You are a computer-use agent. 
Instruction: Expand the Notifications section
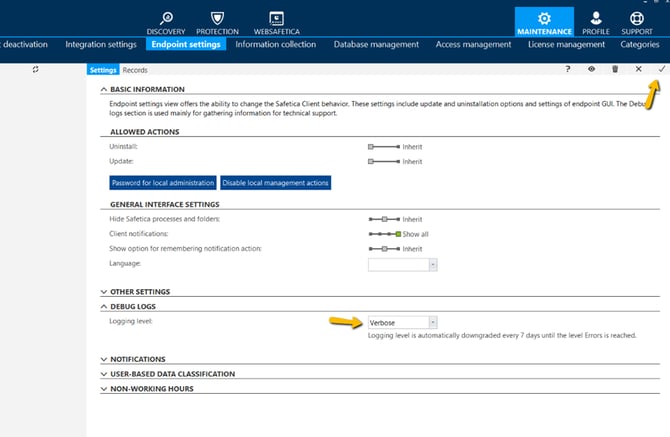[138, 359]
